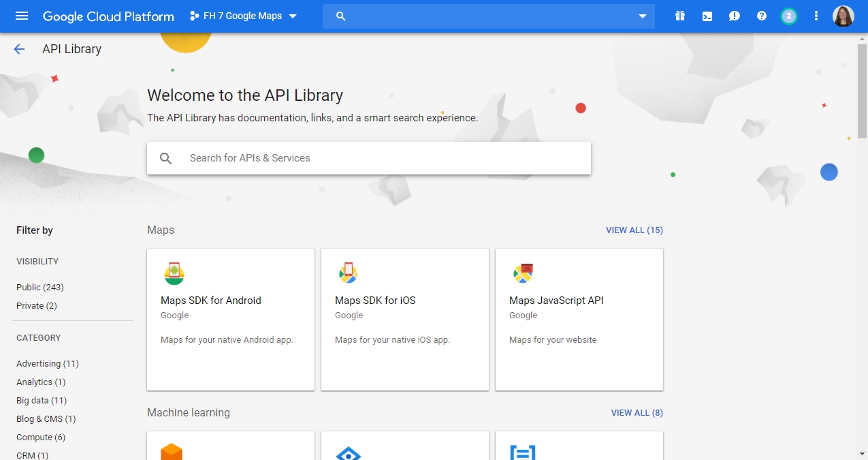Screen dimensions: 868x460
Task: Open the hamburger navigation menu
Action: 22,16
